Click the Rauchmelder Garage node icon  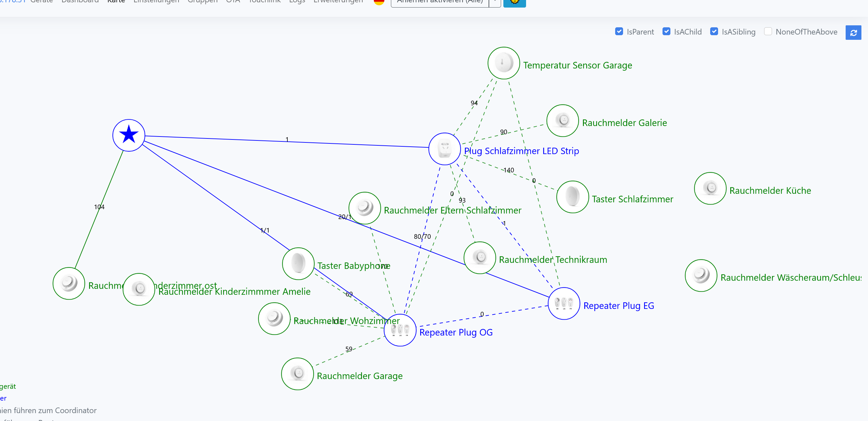click(297, 374)
